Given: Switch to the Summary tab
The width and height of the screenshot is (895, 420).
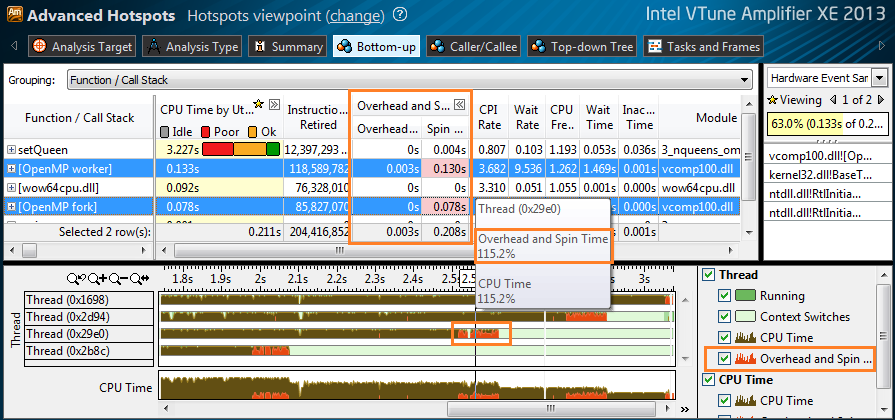Looking at the screenshot, I should coord(288,47).
